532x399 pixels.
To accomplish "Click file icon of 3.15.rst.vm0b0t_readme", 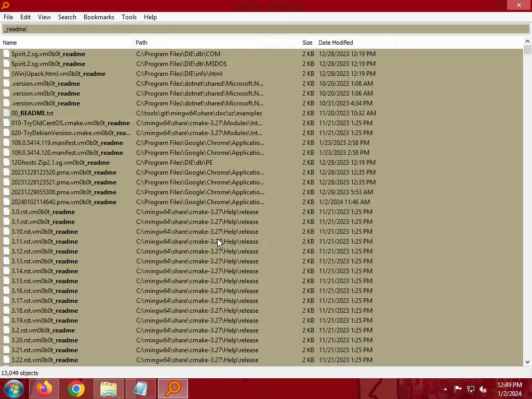I will point(6,281).
